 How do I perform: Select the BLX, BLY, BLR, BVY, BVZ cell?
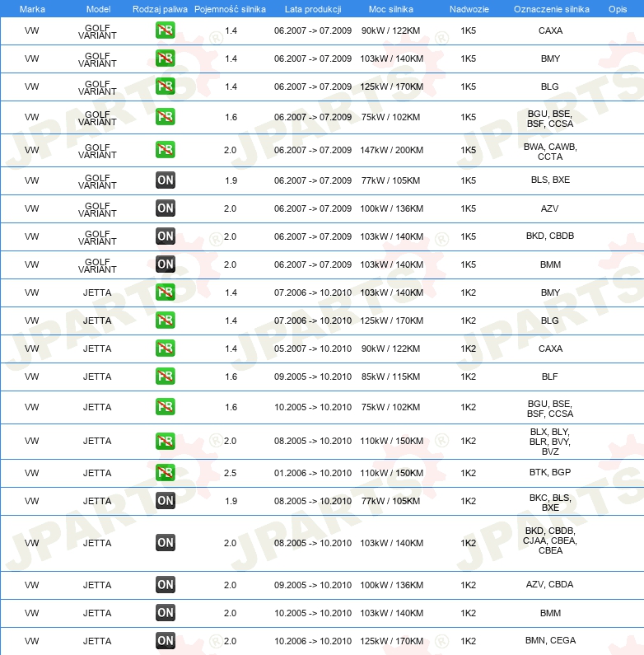(x=550, y=442)
